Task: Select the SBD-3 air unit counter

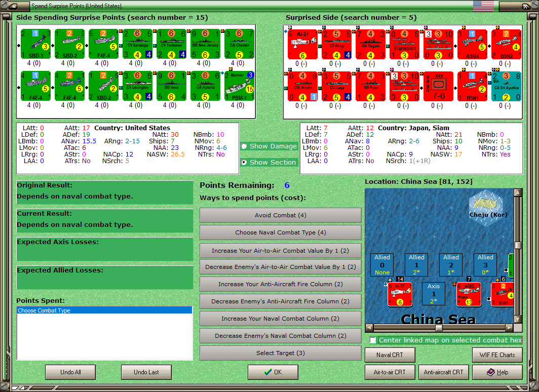Action: 36,44
